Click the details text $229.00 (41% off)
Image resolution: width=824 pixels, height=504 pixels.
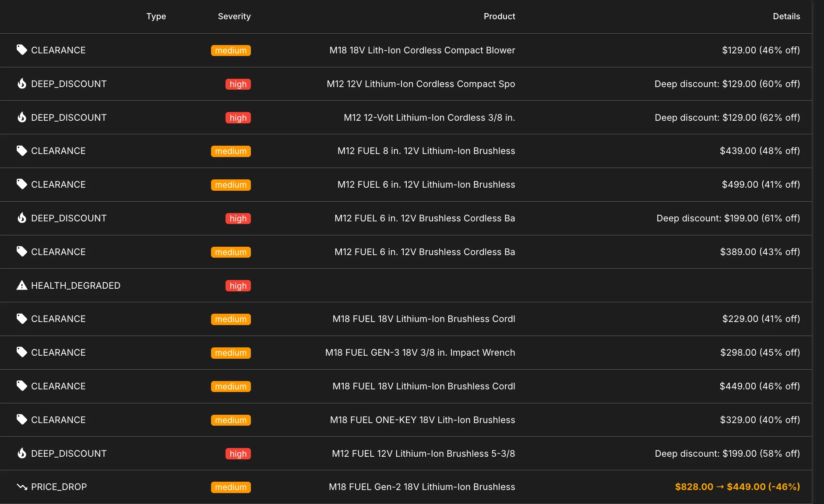pos(761,319)
